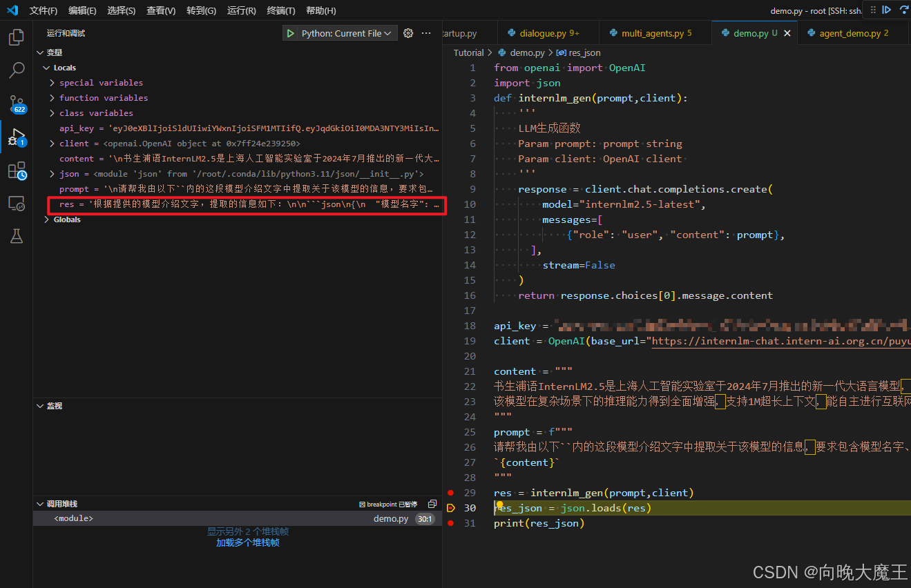The image size is (911, 588).
Task: Open the Search view in activity bar
Action: (x=17, y=70)
